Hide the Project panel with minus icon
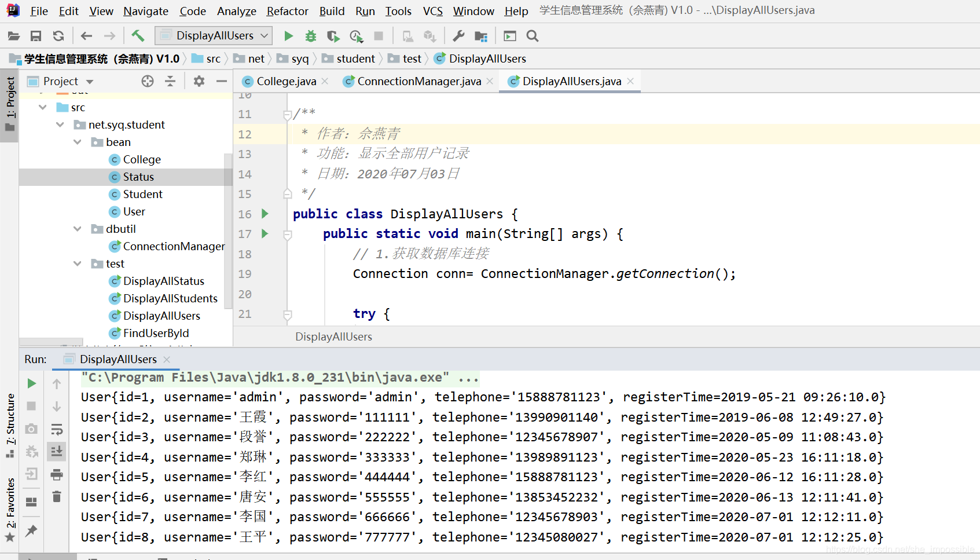This screenshot has height=560, width=980. pyautogui.click(x=221, y=81)
